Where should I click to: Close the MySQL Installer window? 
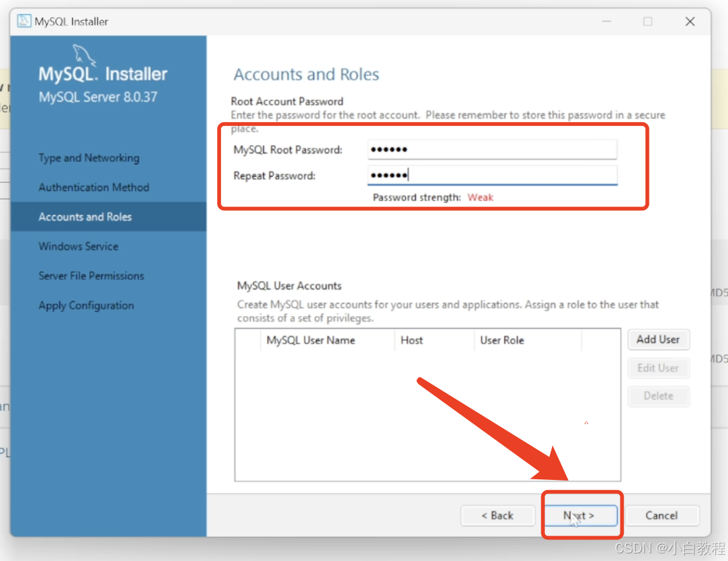690,22
